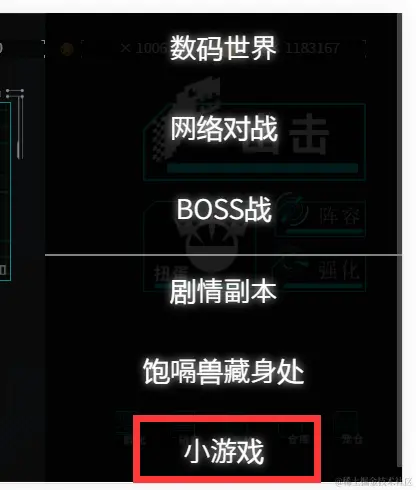Switch to the 仓库 bottom tab
This screenshot has width=416, height=490.
pyautogui.click(x=298, y=439)
